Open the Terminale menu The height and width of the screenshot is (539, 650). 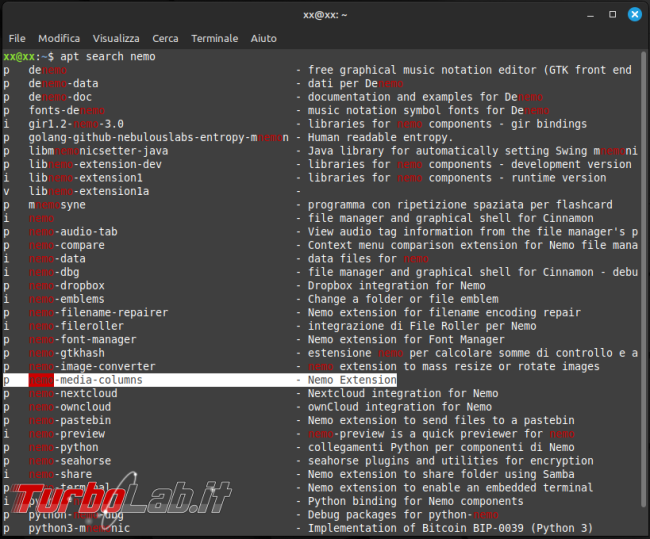pyautogui.click(x=214, y=39)
